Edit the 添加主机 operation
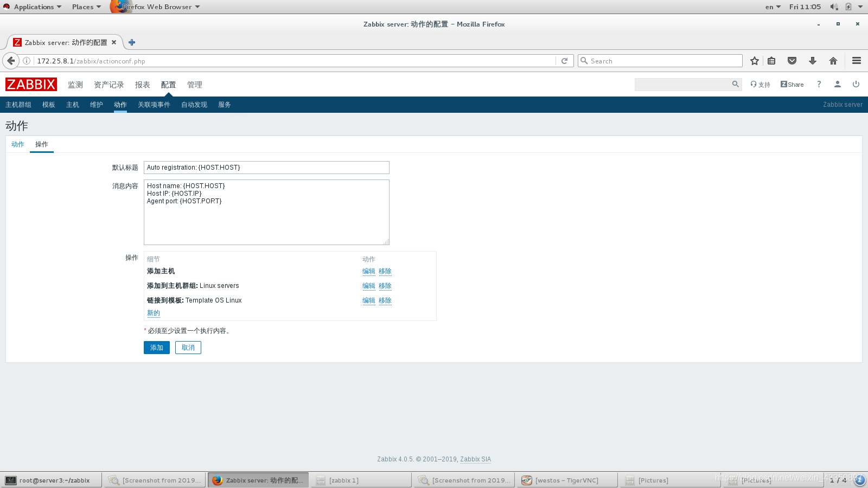The height and width of the screenshot is (488, 868). (369, 271)
